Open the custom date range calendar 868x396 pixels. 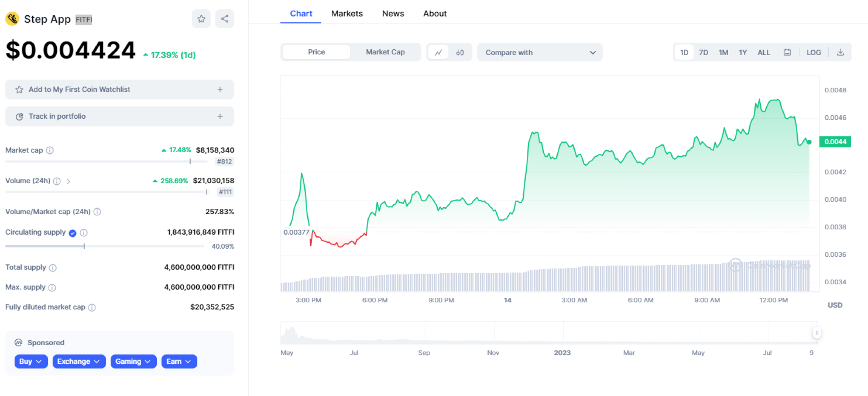(787, 52)
